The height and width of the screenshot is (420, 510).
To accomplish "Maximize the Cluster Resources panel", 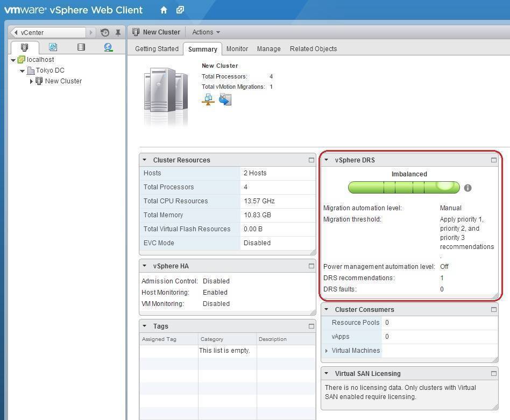I will click(x=311, y=160).
